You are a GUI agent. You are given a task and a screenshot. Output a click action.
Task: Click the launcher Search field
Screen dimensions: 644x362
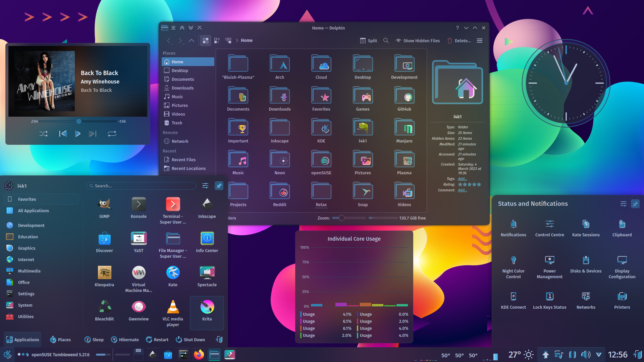click(141, 186)
